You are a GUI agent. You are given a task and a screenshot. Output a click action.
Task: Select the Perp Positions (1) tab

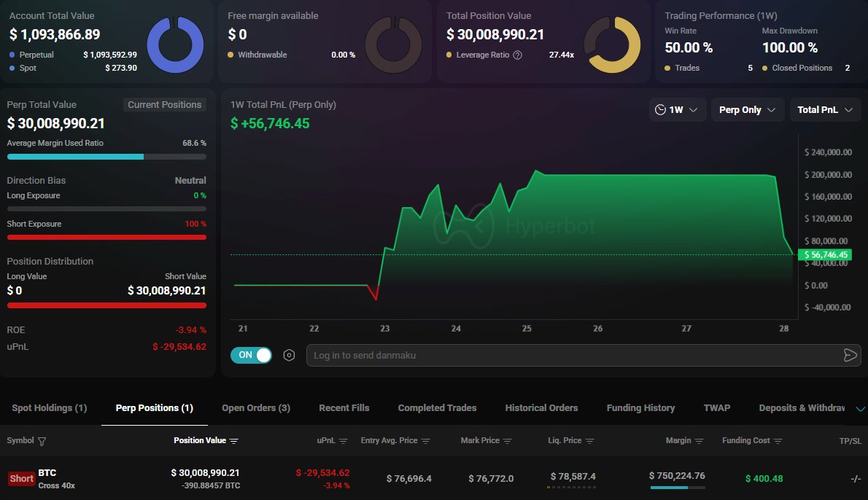155,408
